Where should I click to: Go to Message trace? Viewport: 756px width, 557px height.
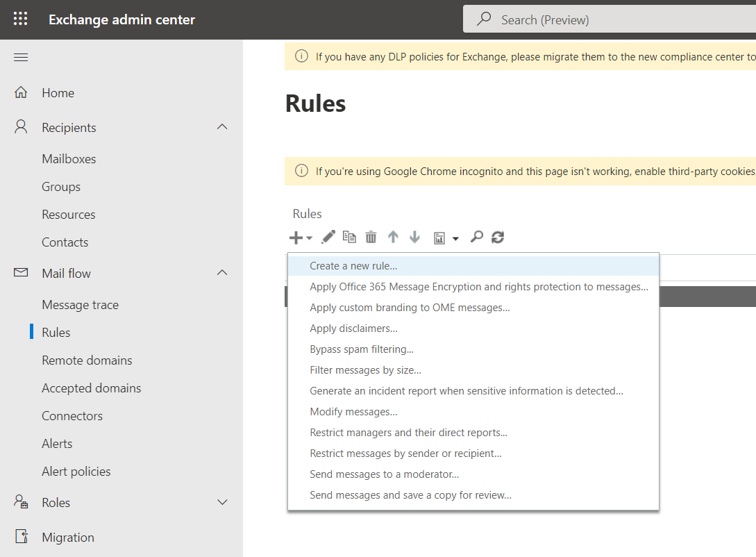[x=81, y=304]
